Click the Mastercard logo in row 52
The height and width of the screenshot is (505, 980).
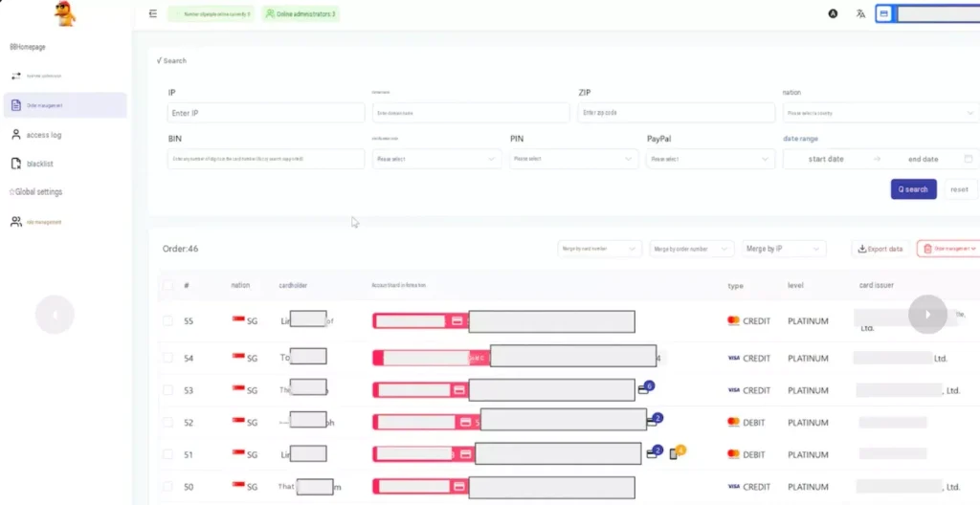(733, 423)
